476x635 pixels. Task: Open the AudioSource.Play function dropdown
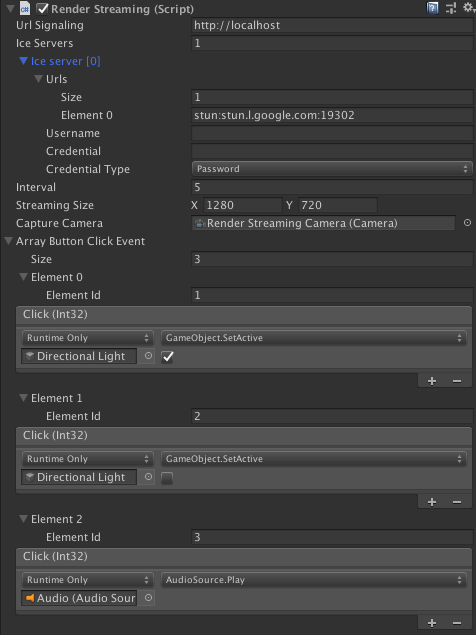tap(314, 580)
